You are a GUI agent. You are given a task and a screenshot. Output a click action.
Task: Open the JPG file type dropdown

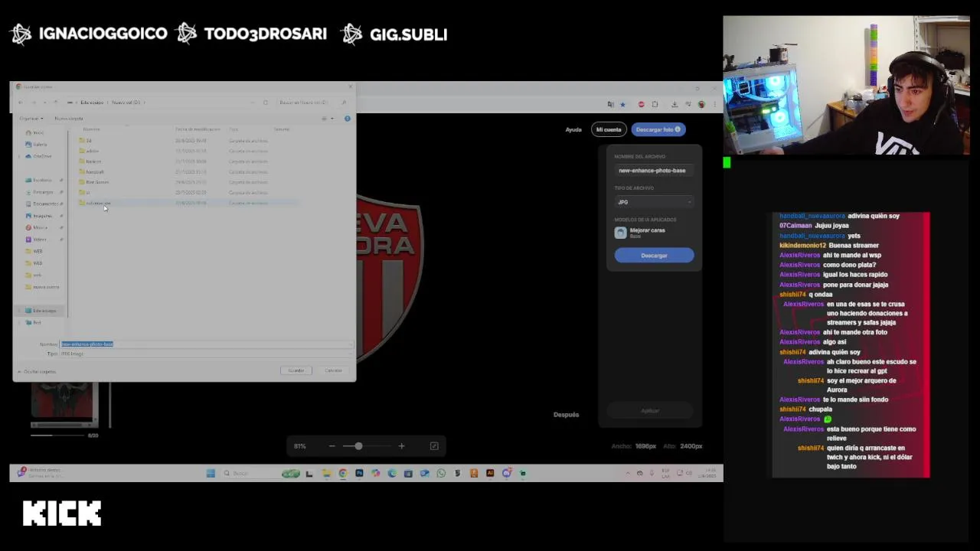pos(654,202)
